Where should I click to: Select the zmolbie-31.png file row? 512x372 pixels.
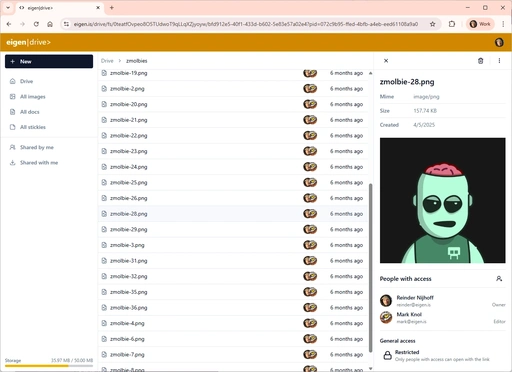click(x=233, y=261)
